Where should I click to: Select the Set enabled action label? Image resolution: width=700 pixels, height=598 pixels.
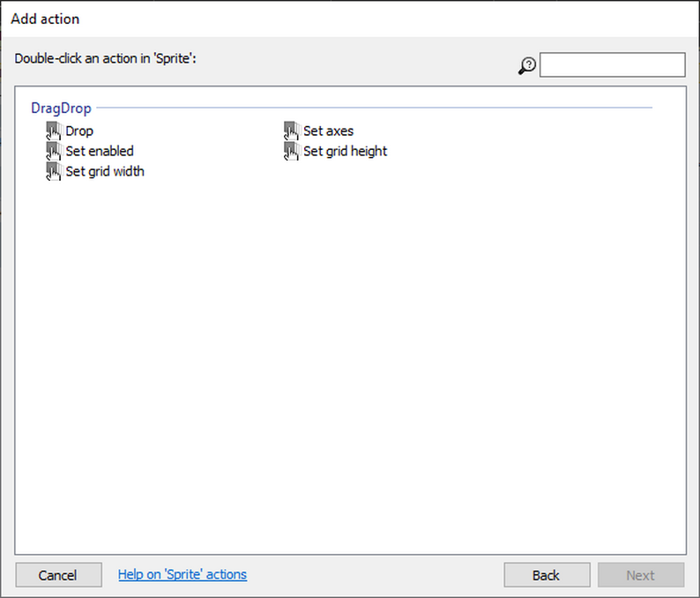[x=100, y=151]
